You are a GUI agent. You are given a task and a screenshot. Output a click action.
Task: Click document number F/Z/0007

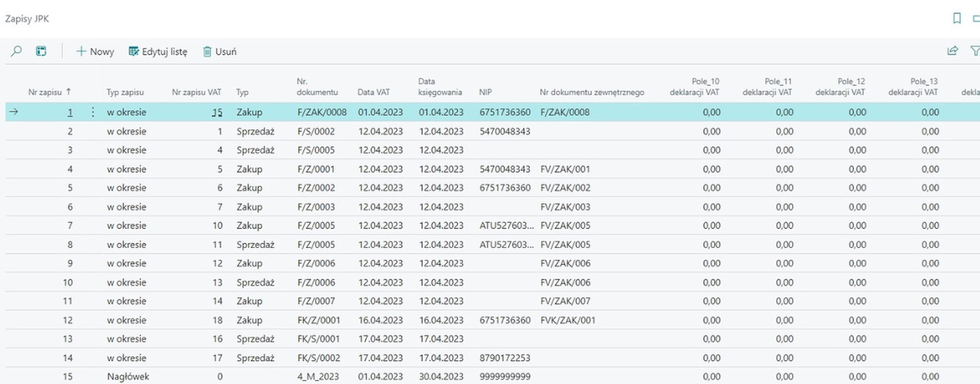tap(316, 301)
